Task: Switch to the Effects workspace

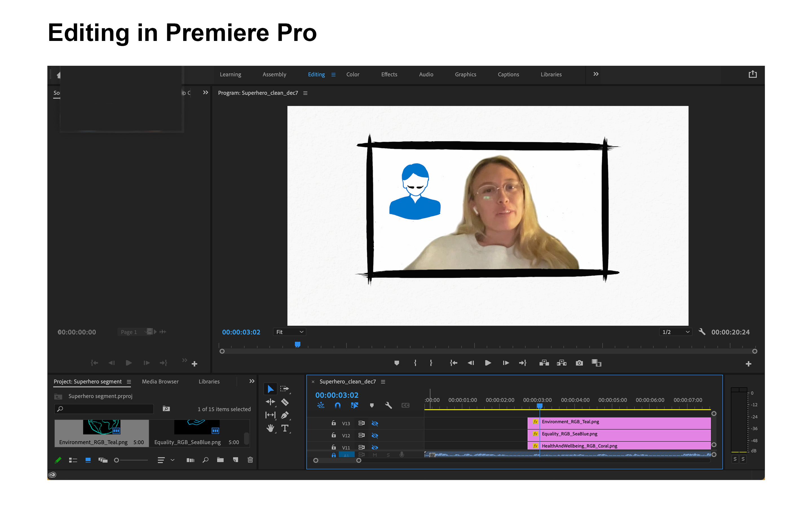Action: (x=389, y=75)
